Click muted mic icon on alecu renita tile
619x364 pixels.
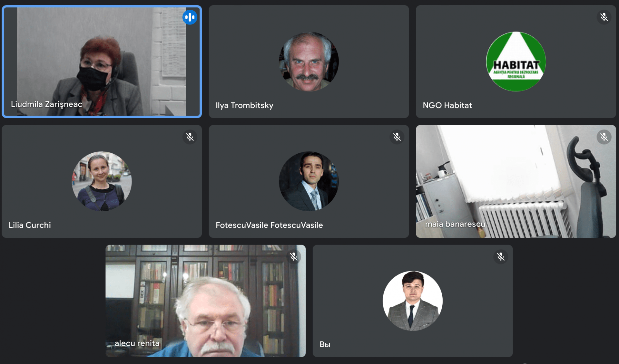tap(293, 257)
